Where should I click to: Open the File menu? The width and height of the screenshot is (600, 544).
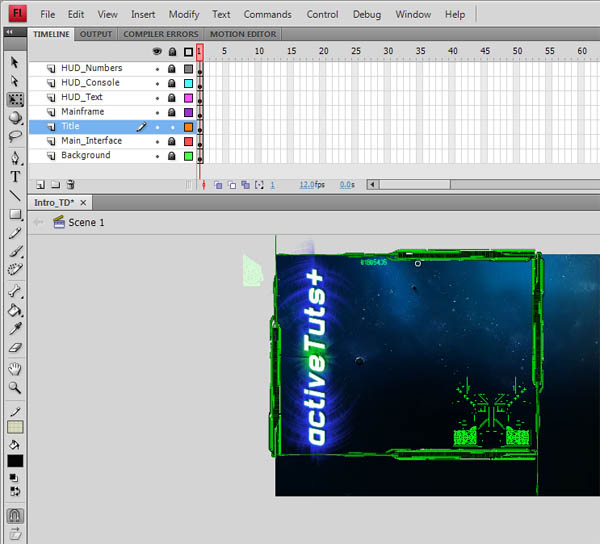48,15
